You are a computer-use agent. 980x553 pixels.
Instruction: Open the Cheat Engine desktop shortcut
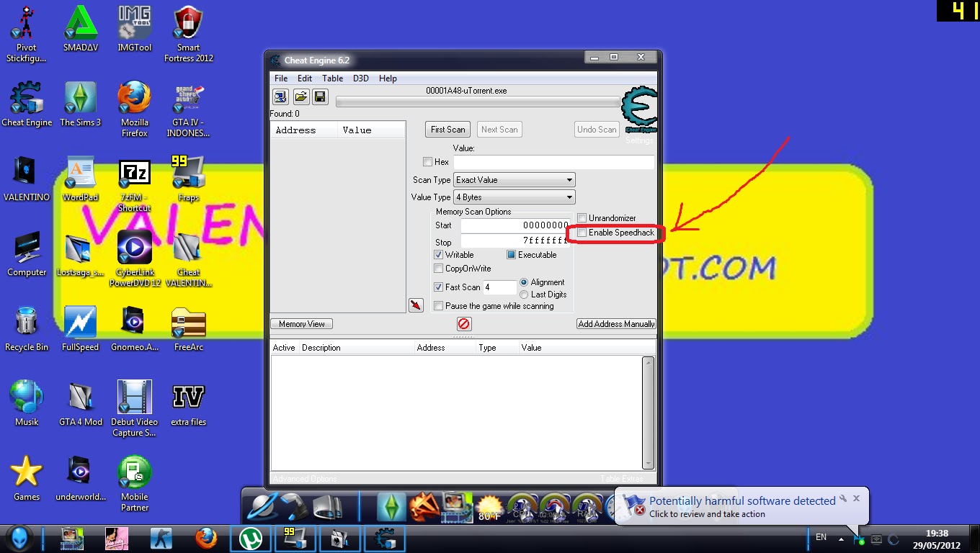coord(27,104)
